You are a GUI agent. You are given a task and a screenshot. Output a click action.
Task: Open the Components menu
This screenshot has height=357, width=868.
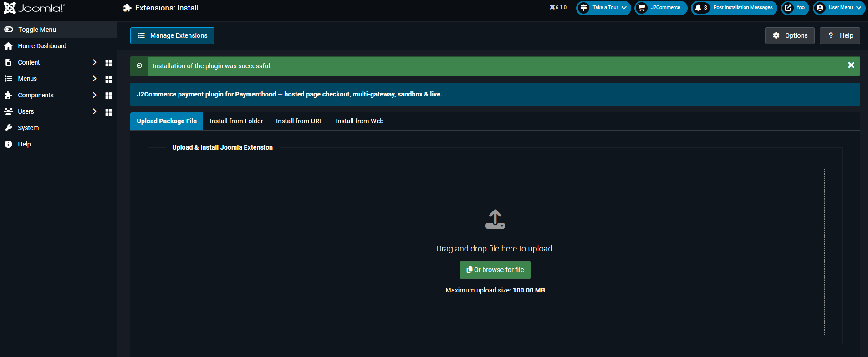(36, 95)
